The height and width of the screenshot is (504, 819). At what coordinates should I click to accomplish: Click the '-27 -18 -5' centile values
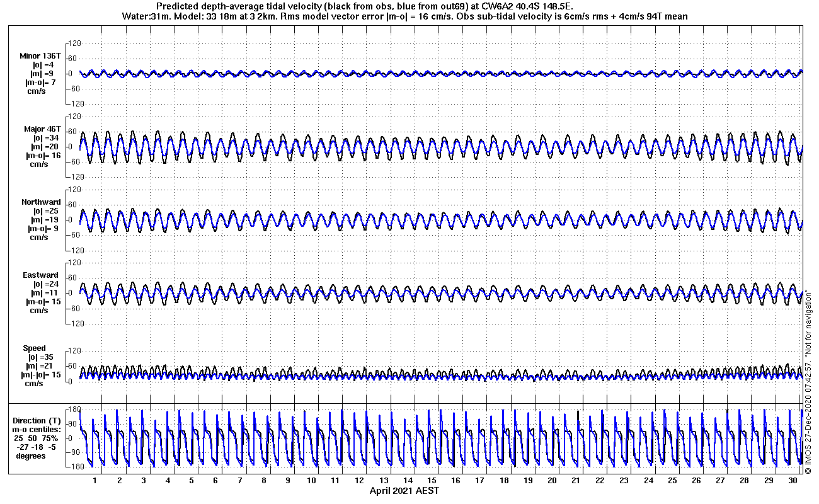[x=37, y=447]
